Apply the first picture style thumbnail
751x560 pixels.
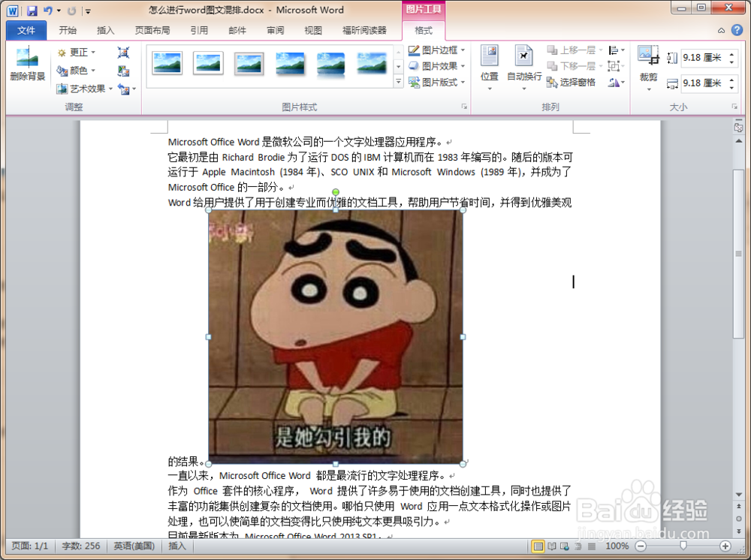pyautogui.click(x=167, y=63)
